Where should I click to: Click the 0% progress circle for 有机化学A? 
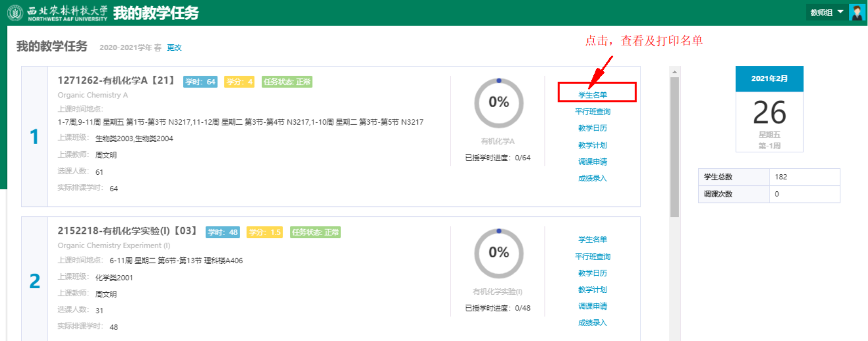pyautogui.click(x=499, y=103)
